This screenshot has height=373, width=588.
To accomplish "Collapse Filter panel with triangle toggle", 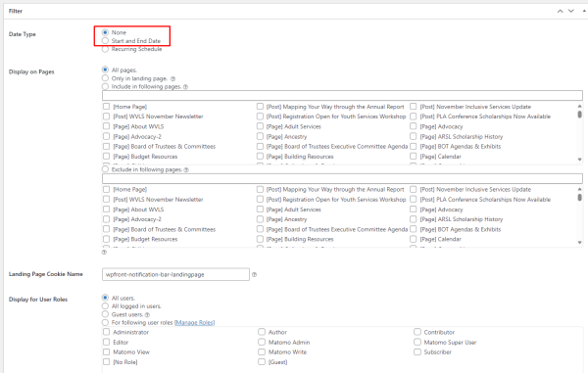I will pos(584,11).
